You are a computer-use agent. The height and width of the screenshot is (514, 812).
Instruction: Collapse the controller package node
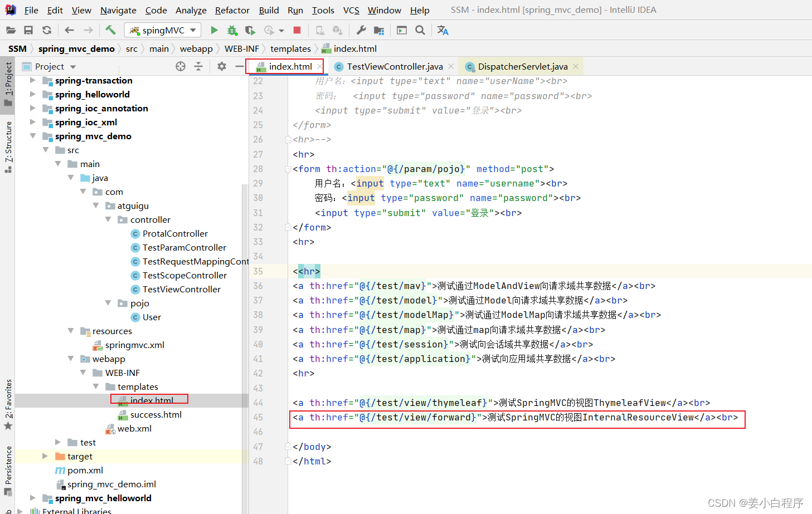[108, 219]
